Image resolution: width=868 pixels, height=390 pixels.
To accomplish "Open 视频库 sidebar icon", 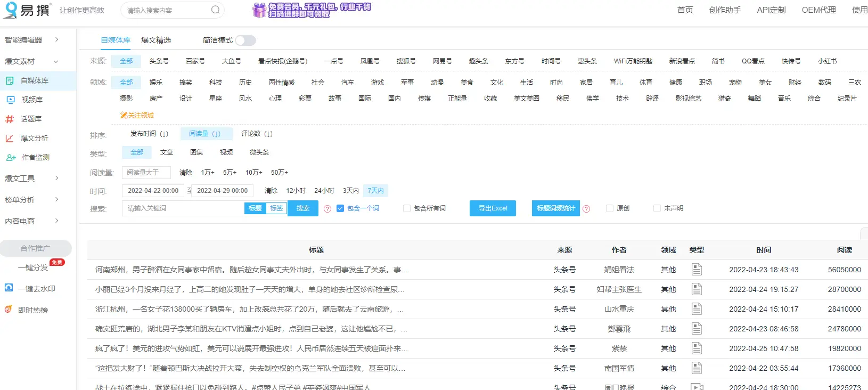I will tap(11, 100).
